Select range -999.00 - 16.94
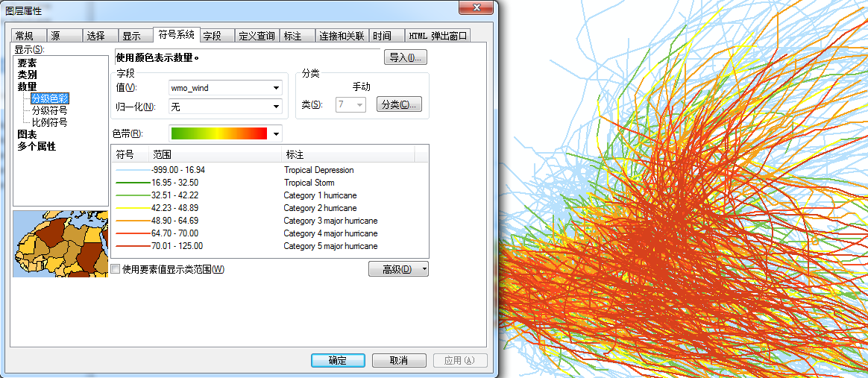This screenshot has width=868, height=378. click(x=177, y=170)
